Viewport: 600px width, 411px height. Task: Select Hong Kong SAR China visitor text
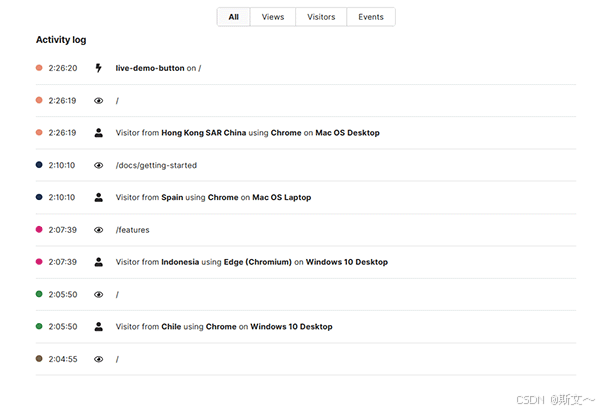248,133
